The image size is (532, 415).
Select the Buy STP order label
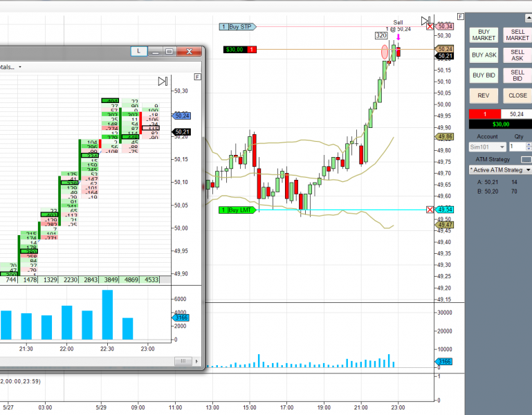click(x=237, y=26)
